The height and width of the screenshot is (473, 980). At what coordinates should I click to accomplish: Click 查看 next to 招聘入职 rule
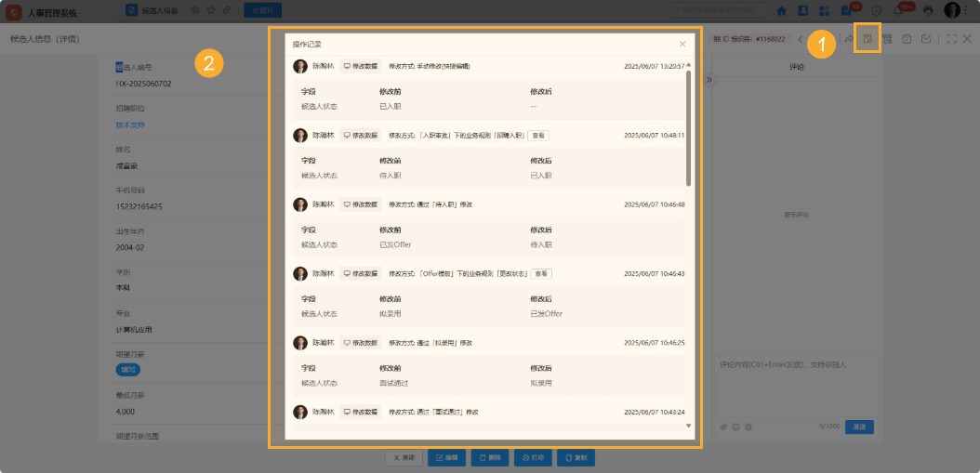coord(538,135)
